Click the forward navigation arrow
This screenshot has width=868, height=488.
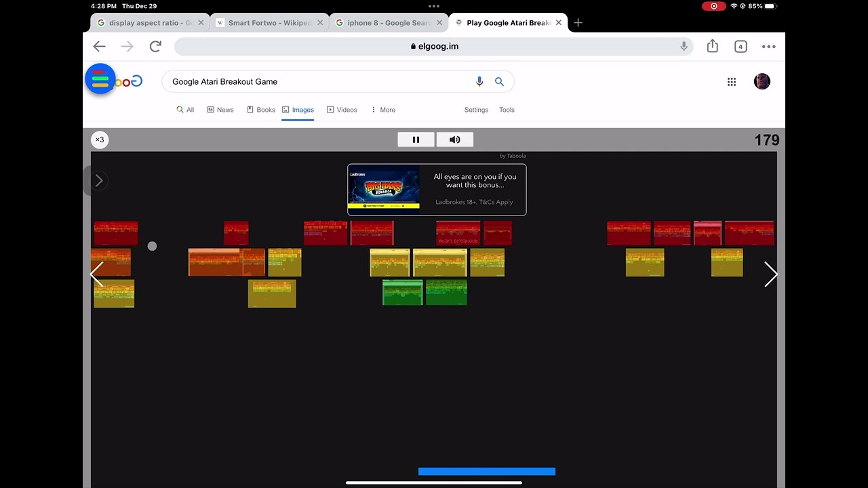[x=127, y=46]
